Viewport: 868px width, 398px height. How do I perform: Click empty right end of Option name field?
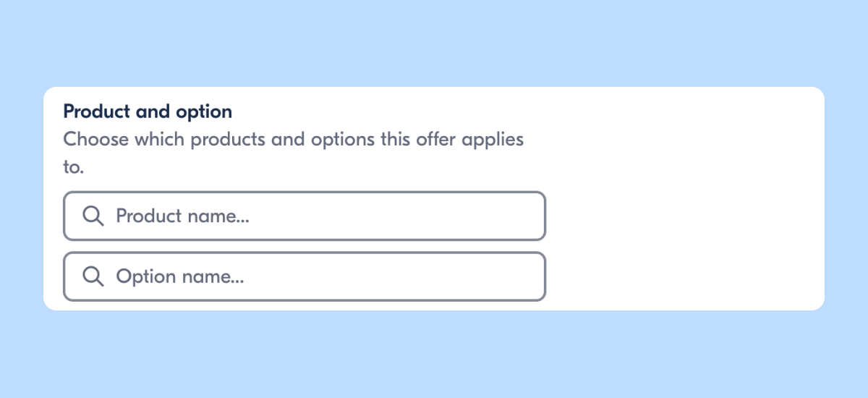(506, 276)
